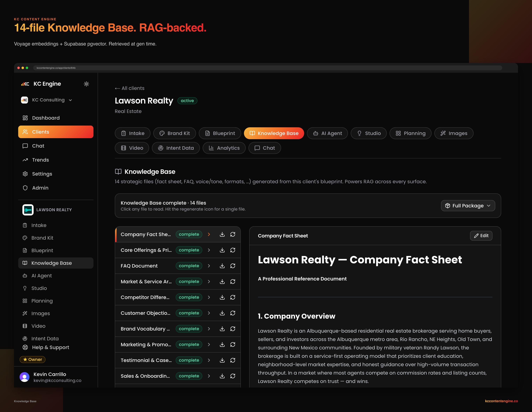Regenerate the Marketing & Promo file
Screen dimensions: 532x412
(233, 345)
